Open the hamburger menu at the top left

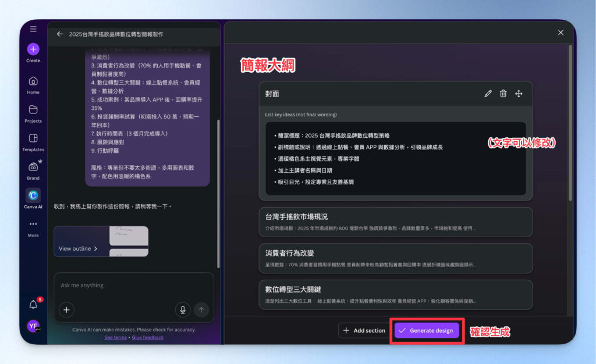click(33, 29)
